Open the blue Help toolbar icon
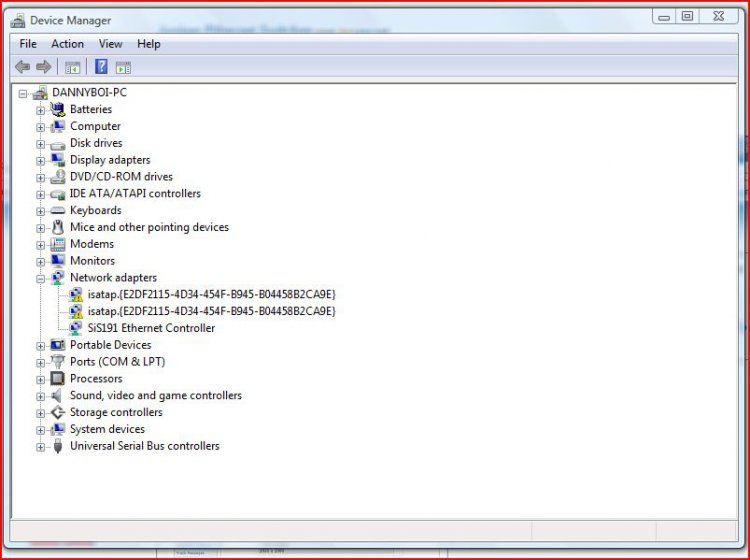This screenshot has width=750, height=560. coord(101,66)
